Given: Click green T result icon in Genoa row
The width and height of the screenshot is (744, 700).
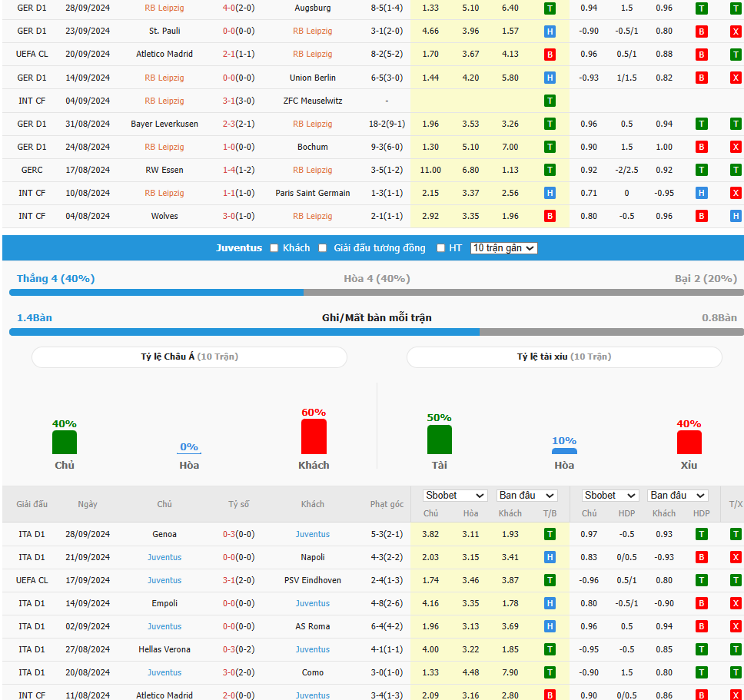Looking at the screenshot, I should [550, 535].
